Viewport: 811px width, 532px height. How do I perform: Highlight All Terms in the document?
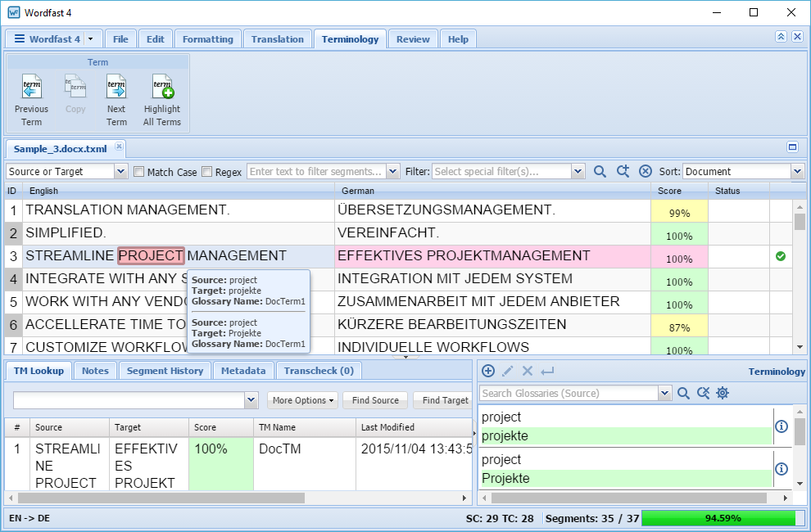coord(162,101)
